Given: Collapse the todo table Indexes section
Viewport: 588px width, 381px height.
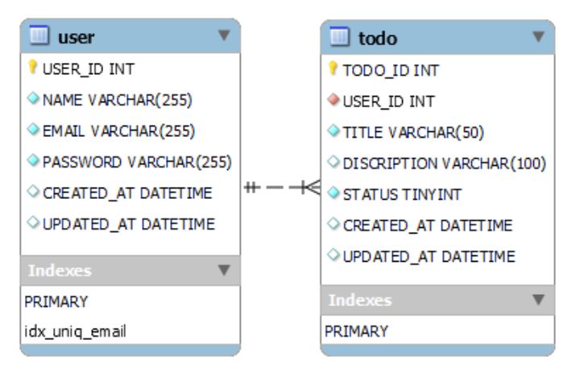Looking at the screenshot, I should click(x=538, y=300).
